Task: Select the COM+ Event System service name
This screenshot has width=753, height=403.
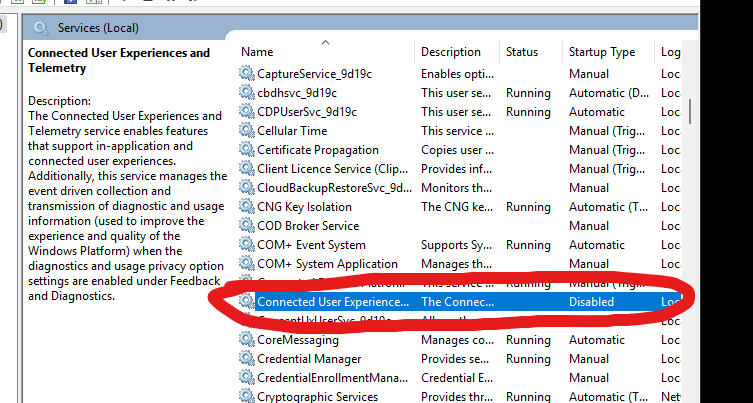Action: pyautogui.click(x=311, y=245)
